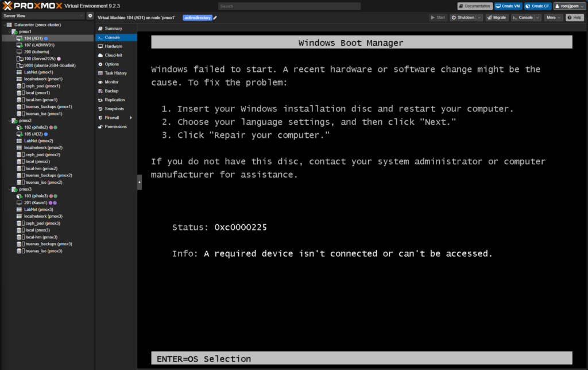Click Create CT
The image size is (588, 370).
coord(537,6)
